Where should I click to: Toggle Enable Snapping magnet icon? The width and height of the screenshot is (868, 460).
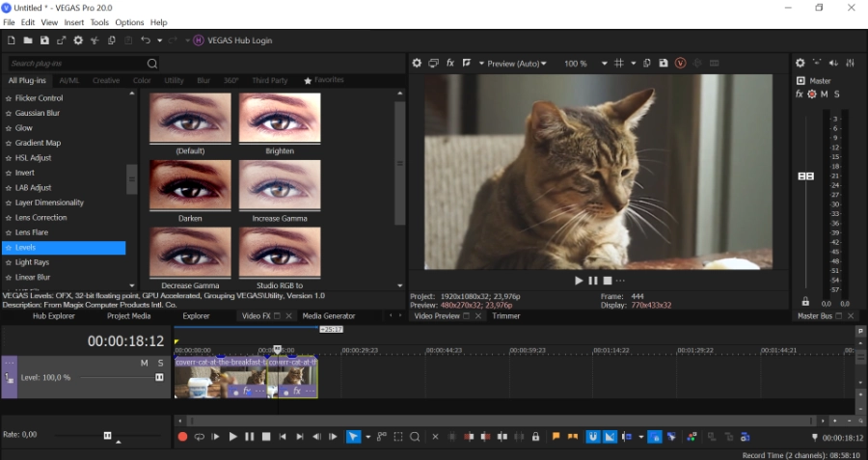pos(593,437)
